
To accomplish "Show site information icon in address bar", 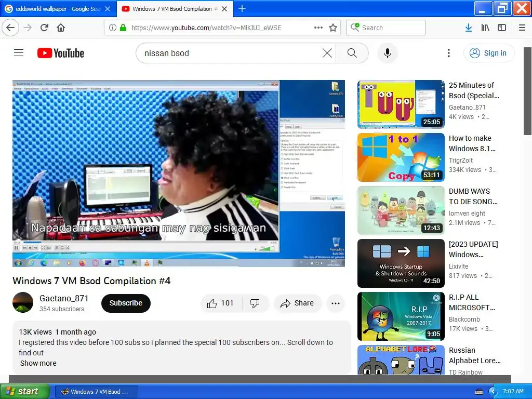I will (x=113, y=28).
